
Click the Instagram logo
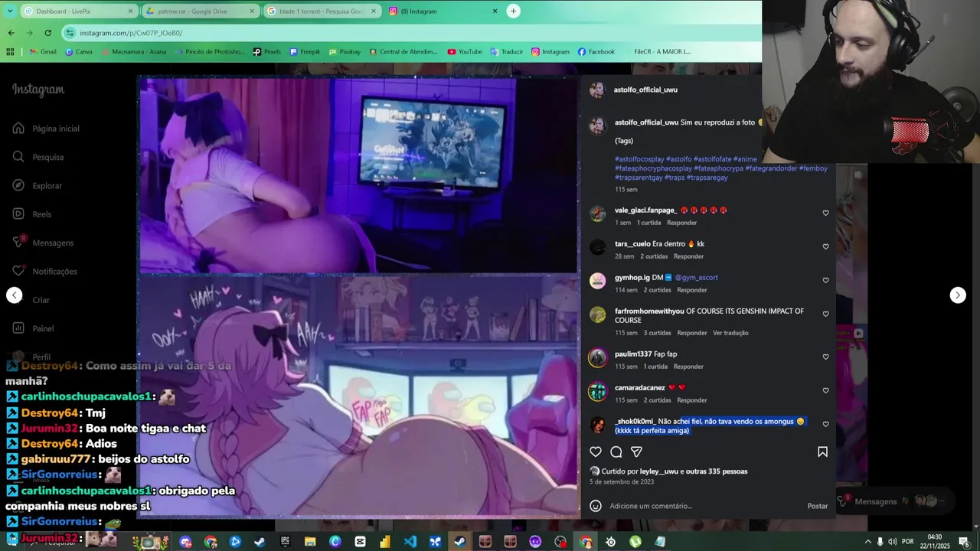(38, 90)
